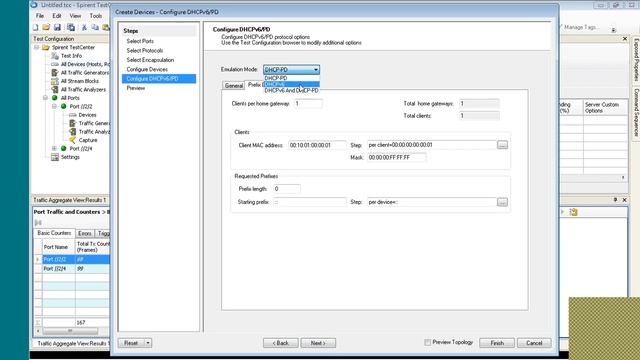This screenshot has width=640, height=360.
Task: Select the Select Encapsulation step
Action: (x=150, y=60)
